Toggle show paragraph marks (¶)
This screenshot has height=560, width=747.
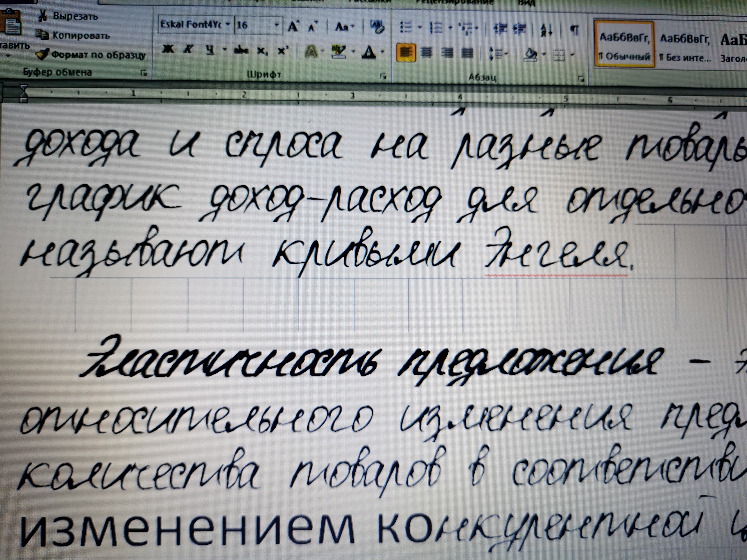[574, 31]
